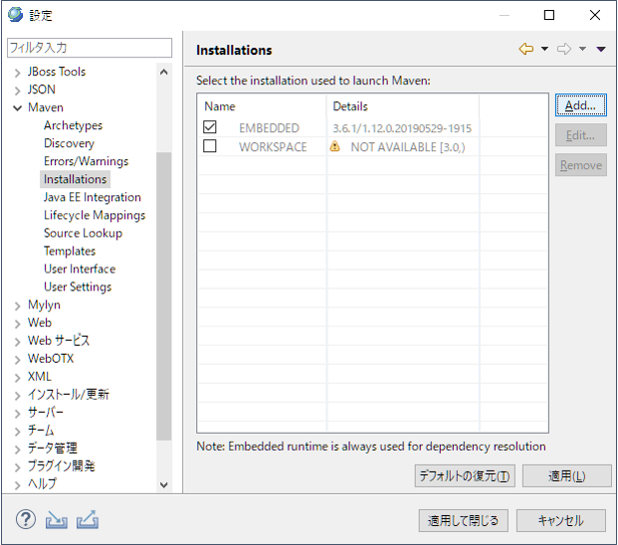Click the forward navigation arrow icon
The image size is (618, 545).
564,49
